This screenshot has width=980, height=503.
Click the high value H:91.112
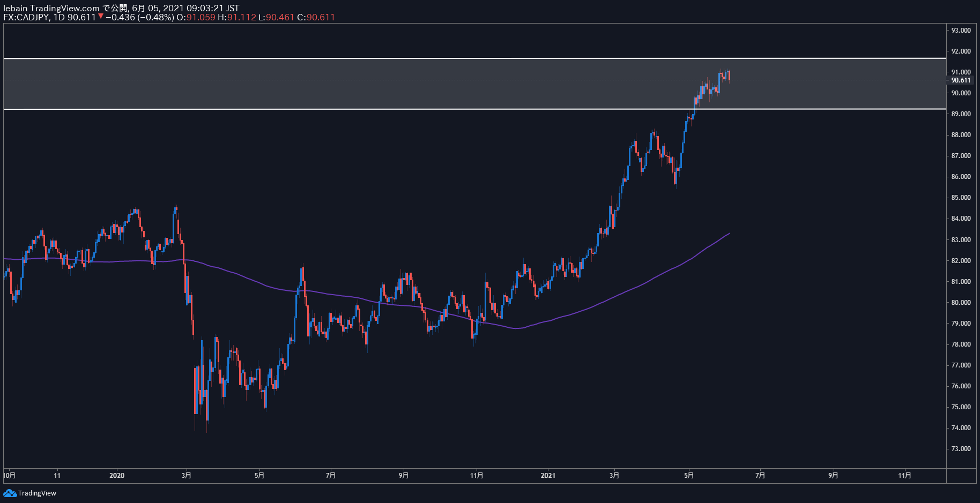click(x=237, y=17)
